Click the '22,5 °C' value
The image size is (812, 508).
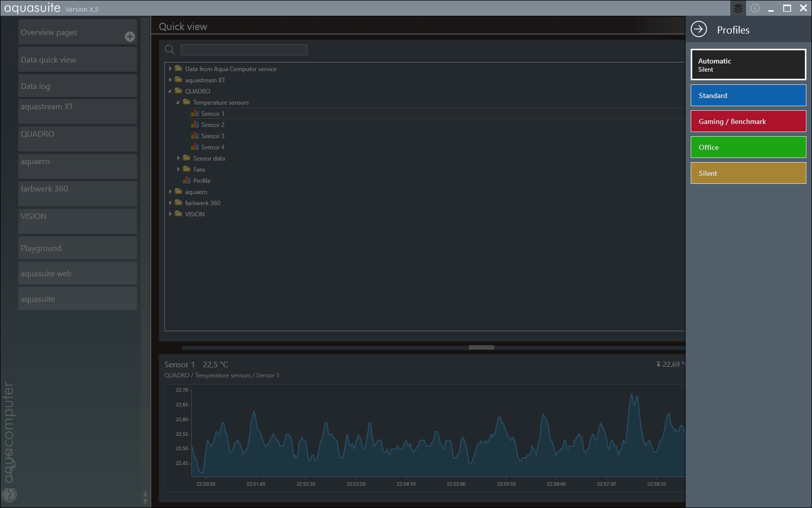(216, 365)
